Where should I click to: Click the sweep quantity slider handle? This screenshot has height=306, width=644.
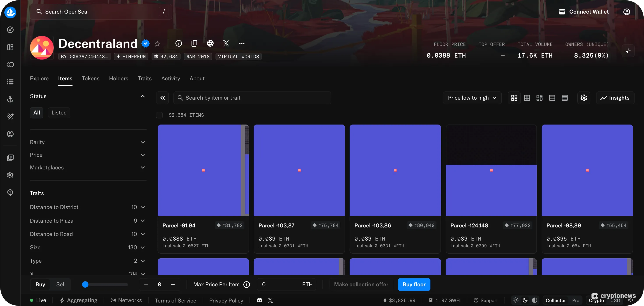85,284
